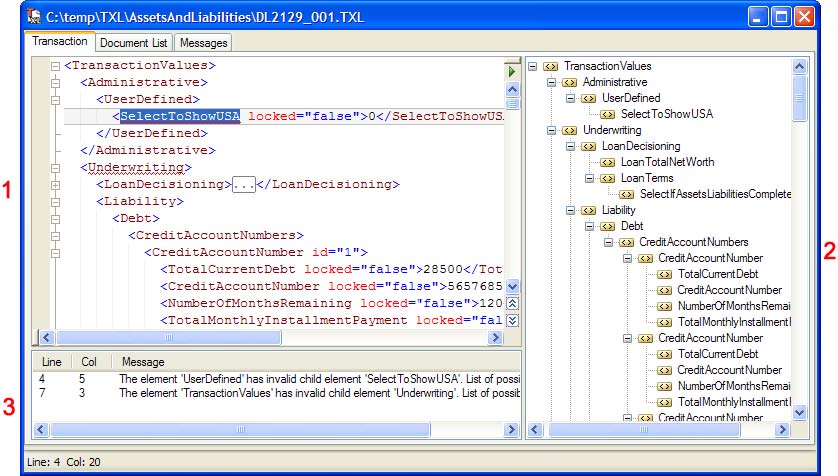
Task: Collapse the LoanTerms node in the tree
Action: click(x=589, y=178)
